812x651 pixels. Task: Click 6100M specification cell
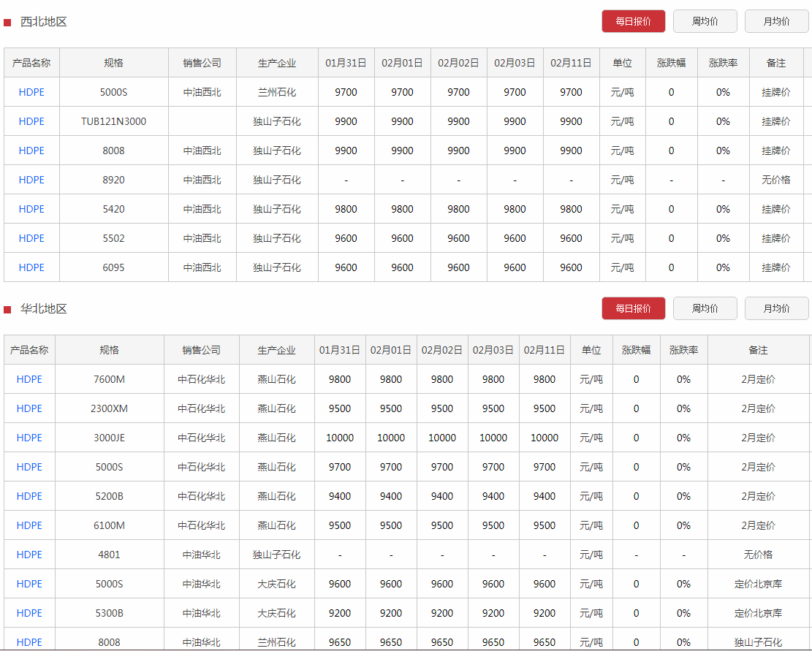110,525
